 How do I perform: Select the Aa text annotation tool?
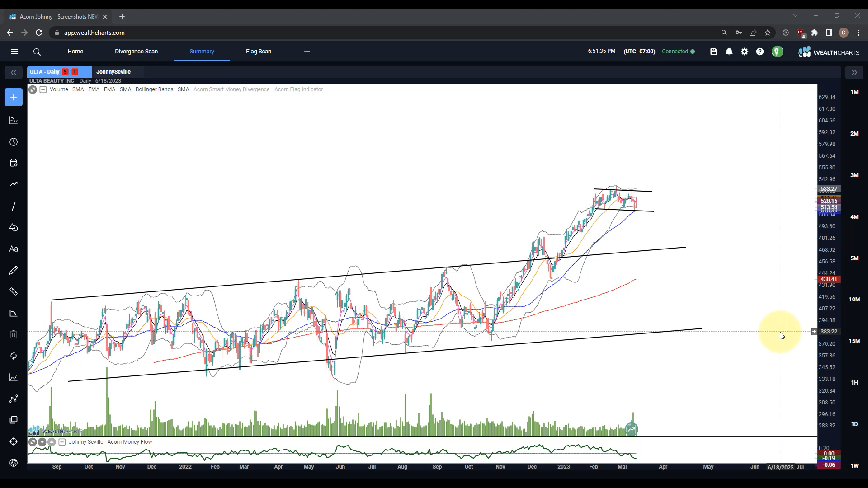click(x=14, y=249)
